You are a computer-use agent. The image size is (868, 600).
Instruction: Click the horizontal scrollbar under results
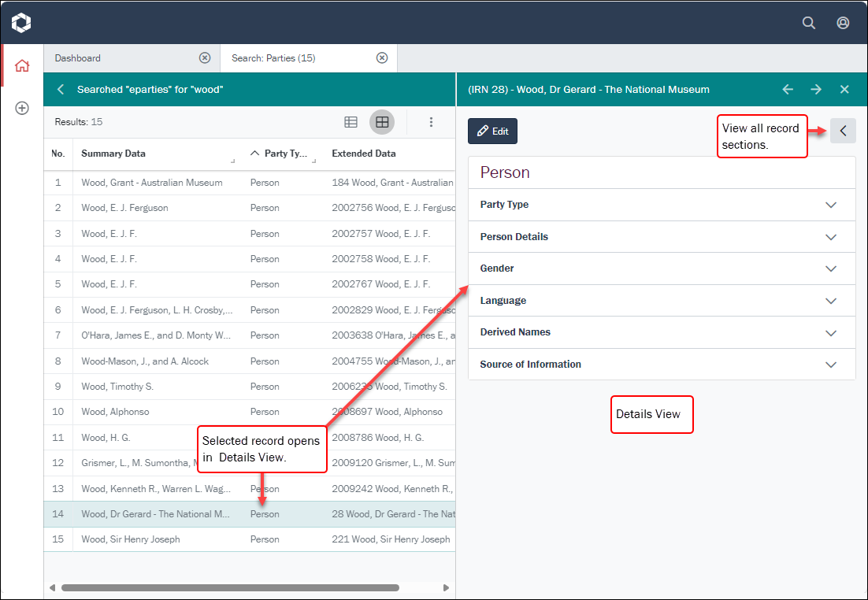(230, 587)
